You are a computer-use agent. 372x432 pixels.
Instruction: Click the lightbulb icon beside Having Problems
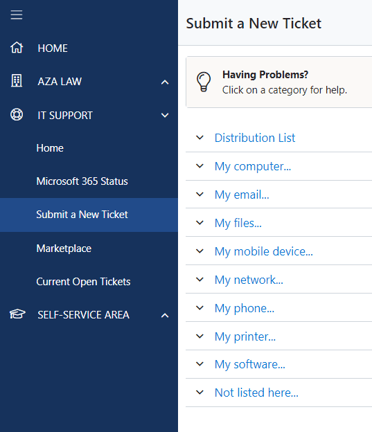tap(204, 82)
